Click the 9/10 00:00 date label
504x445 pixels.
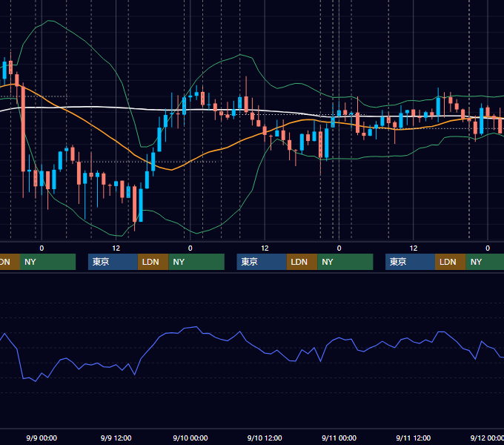[x=190, y=438]
